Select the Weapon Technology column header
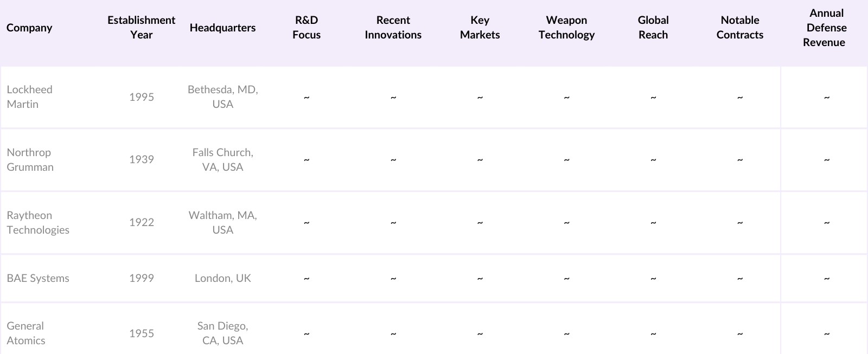This screenshot has height=354, width=868. point(566,28)
